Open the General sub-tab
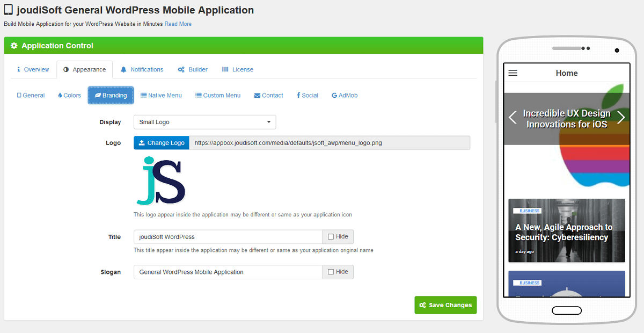This screenshot has height=333, width=644. (x=31, y=95)
